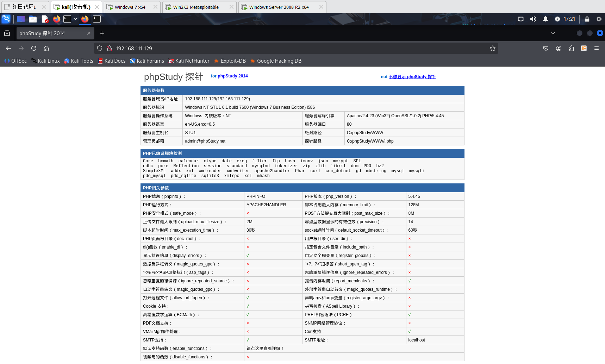
Task: Open the Exploit-DB bookmark
Action: pos(230,61)
